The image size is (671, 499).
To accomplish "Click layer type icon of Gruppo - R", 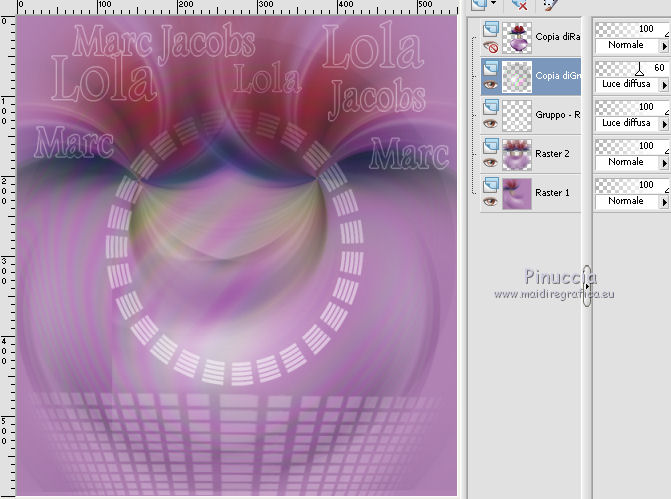I will point(491,107).
